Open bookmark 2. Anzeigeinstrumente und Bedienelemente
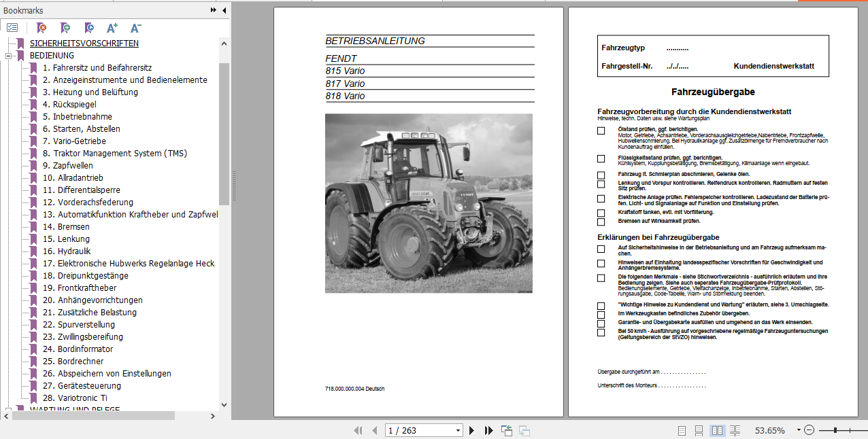Screen dimensions: 868x439 click(x=124, y=80)
